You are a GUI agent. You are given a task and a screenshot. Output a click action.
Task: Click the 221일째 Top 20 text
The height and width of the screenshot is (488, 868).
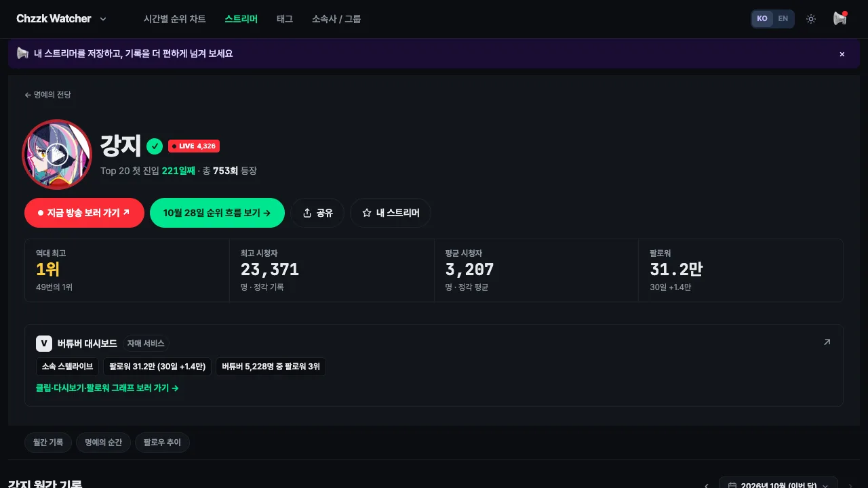[178, 171]
